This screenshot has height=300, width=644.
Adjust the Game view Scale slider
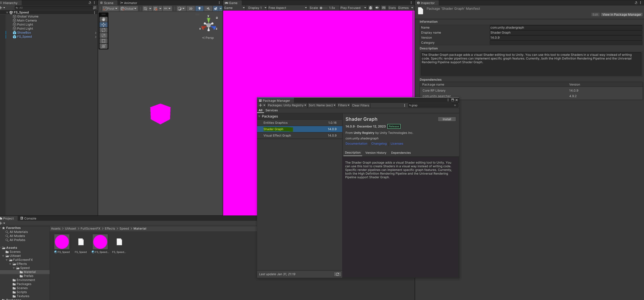[321, 8]
